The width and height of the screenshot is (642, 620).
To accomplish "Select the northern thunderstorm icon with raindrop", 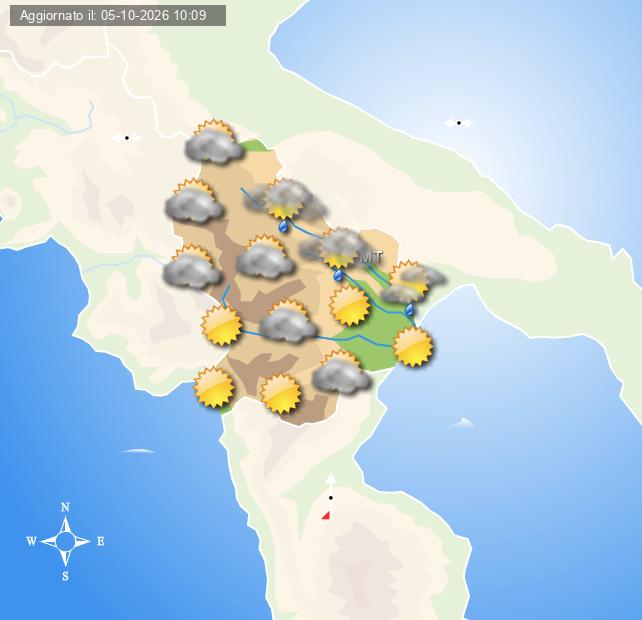I will pos(286,204).
